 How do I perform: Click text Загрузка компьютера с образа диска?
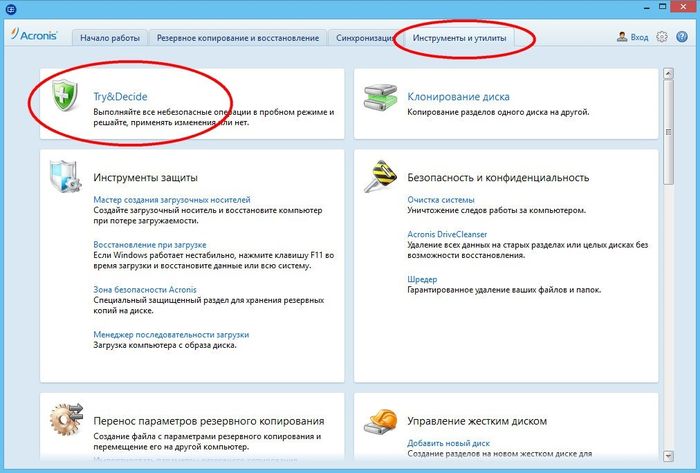[x=165, y=345]
